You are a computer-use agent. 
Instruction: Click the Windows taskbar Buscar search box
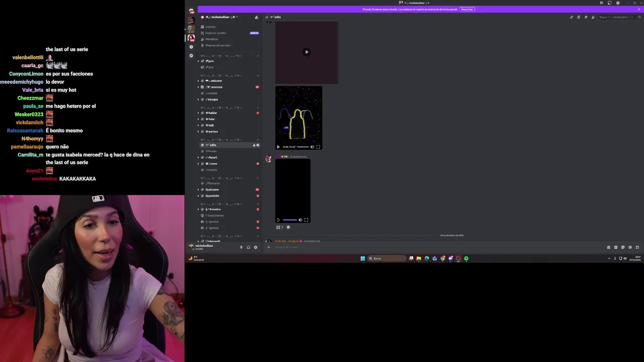(x=387, y=258)
